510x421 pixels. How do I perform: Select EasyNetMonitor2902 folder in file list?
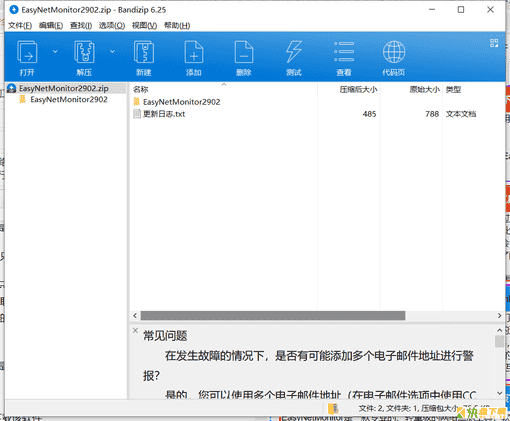(x=182, y=102)
